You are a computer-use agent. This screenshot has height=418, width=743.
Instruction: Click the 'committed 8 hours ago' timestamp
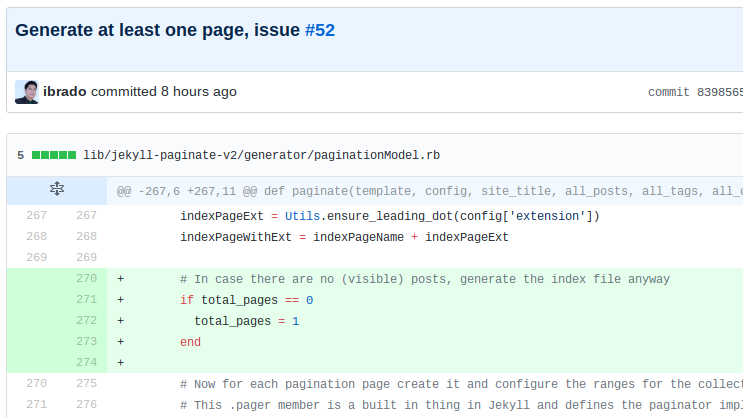199,92
